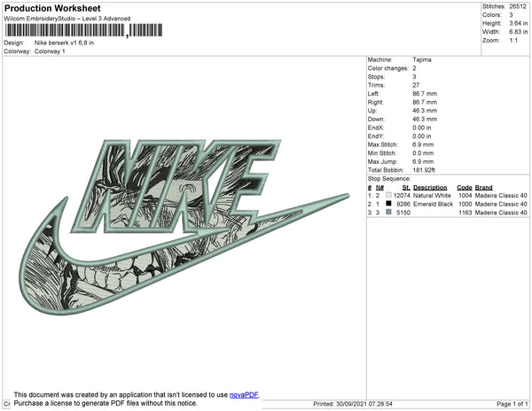The width and height of the screenshot is (532, 411).
Task: Click the thread code 1000
Action: coord(465,204)
